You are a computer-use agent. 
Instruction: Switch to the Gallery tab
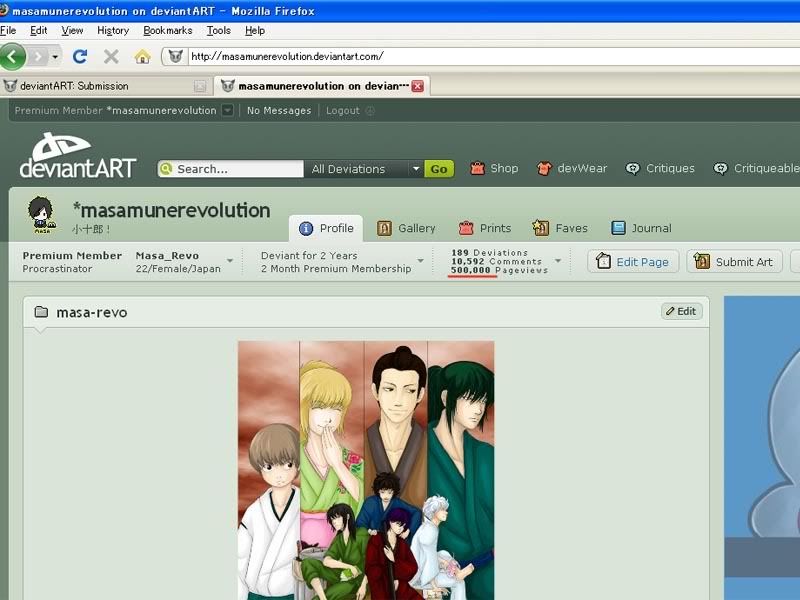point(406,228)
